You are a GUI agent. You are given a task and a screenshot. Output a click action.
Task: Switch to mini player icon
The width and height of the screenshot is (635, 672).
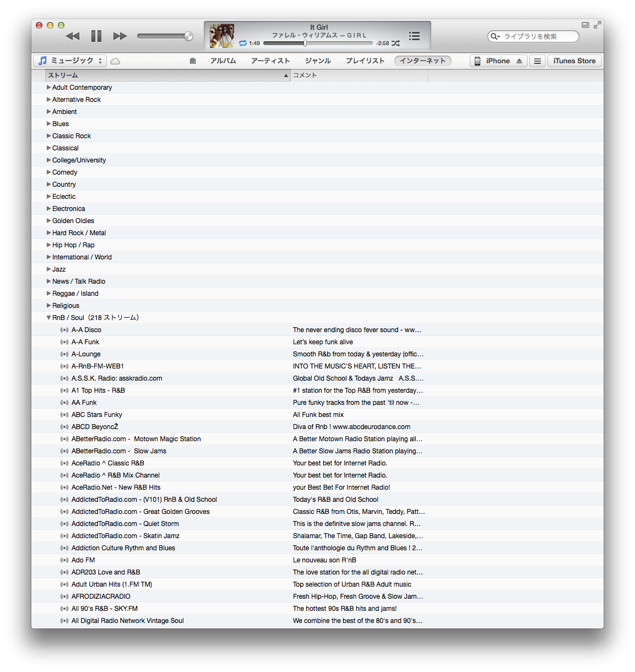point(585,25)
